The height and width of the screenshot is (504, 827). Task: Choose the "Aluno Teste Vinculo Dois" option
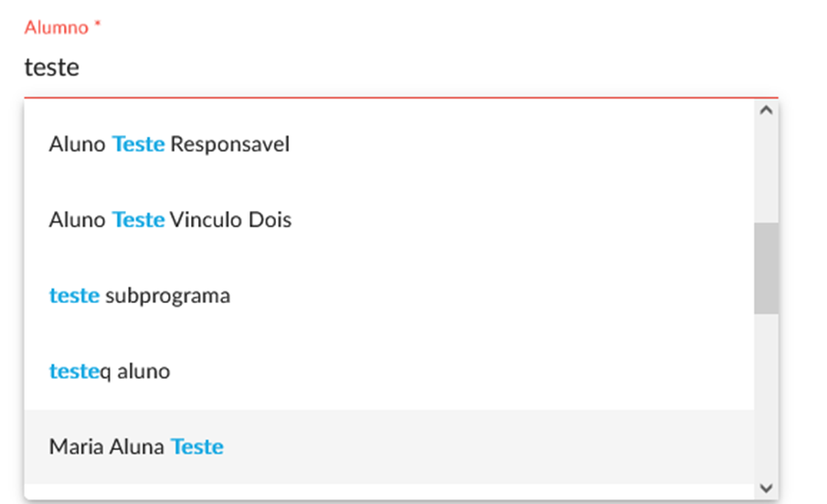click(x=170, y=220)
